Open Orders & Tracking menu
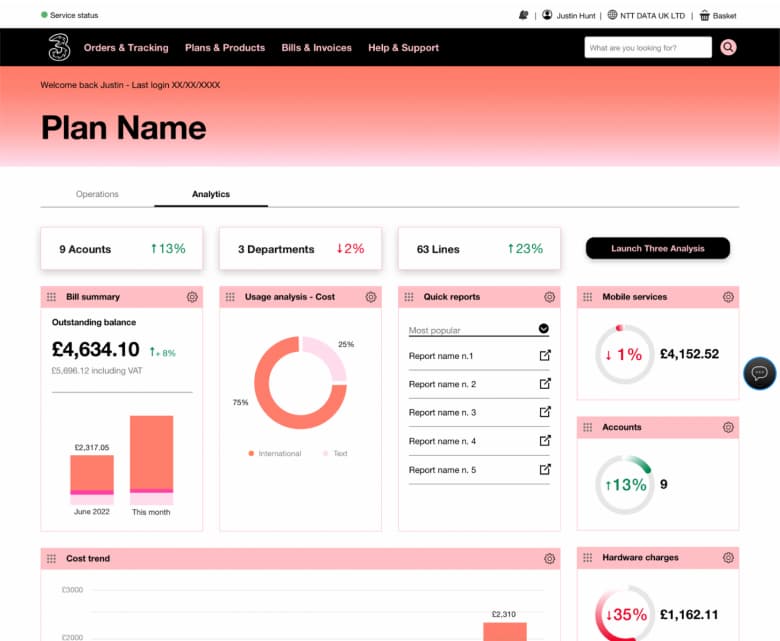Viewport: 780px width, 641px height. (x=126, y=48)
